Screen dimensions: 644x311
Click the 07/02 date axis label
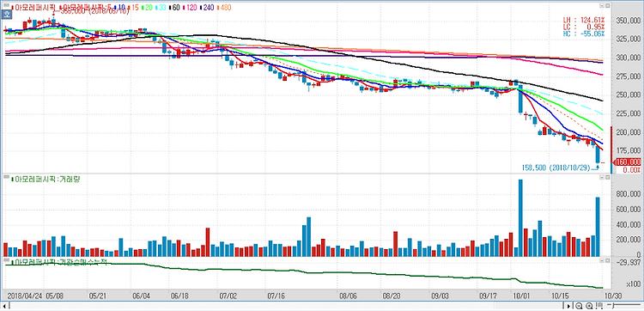(x=228, y=295)
